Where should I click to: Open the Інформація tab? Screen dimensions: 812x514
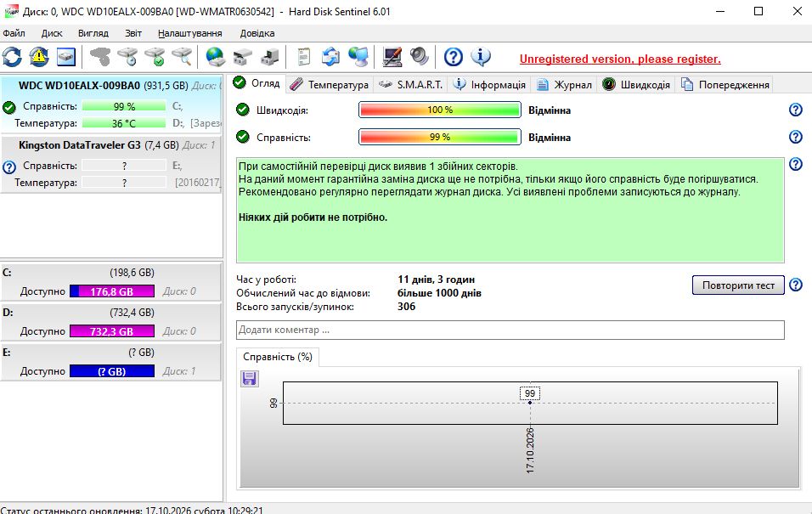(x=489, y=84)
